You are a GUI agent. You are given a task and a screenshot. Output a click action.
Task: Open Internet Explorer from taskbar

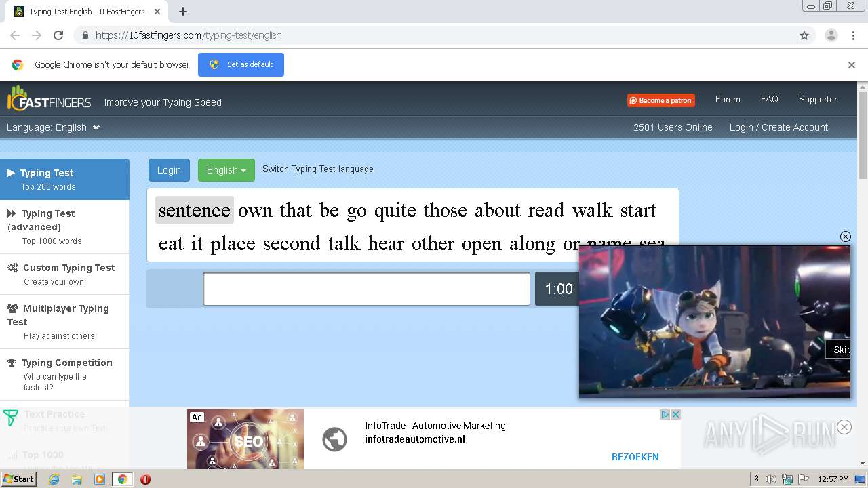coord(54,479)
